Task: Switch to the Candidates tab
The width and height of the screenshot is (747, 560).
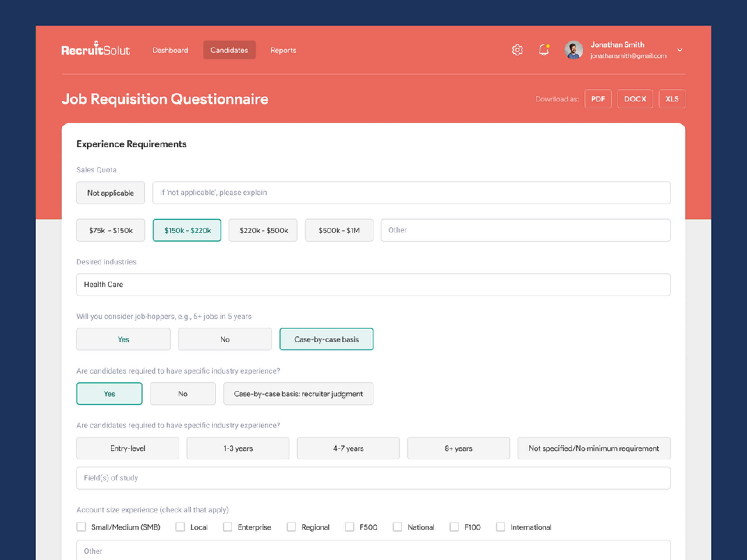Action: 229,50
